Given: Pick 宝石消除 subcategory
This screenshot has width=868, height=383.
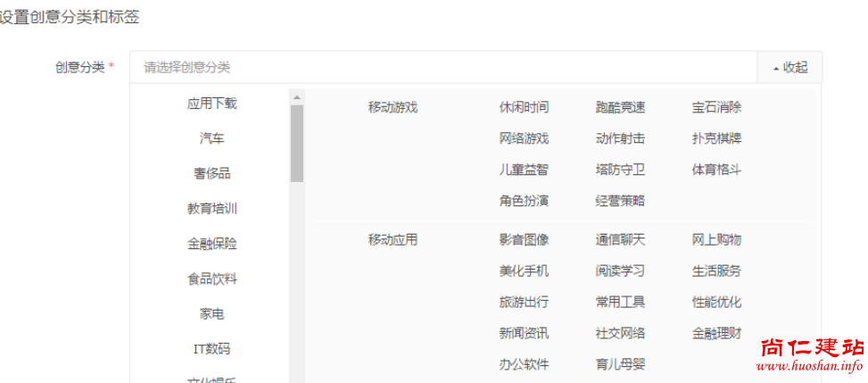Looking at the screenshot, I should [716, 107].
